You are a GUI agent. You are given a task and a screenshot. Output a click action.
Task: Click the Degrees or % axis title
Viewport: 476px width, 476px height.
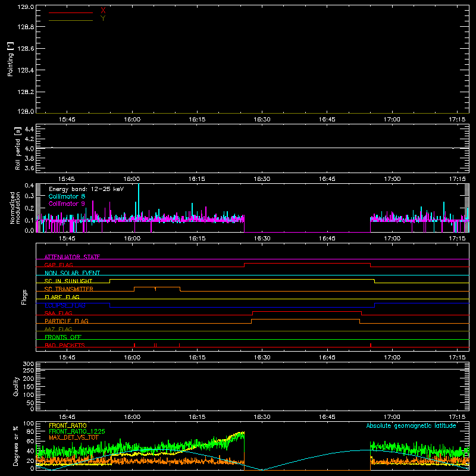point(16,446)
